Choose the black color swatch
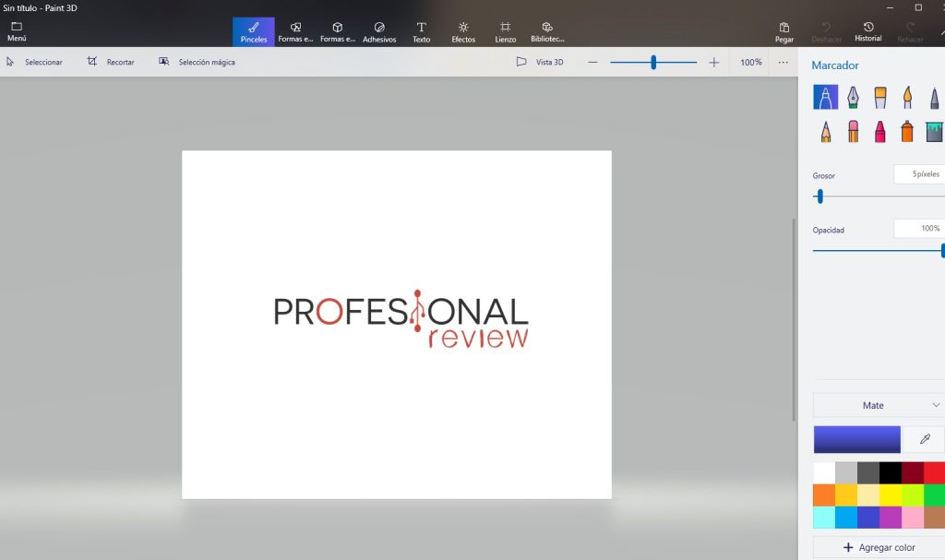945x560 pixels. (891, 473)
